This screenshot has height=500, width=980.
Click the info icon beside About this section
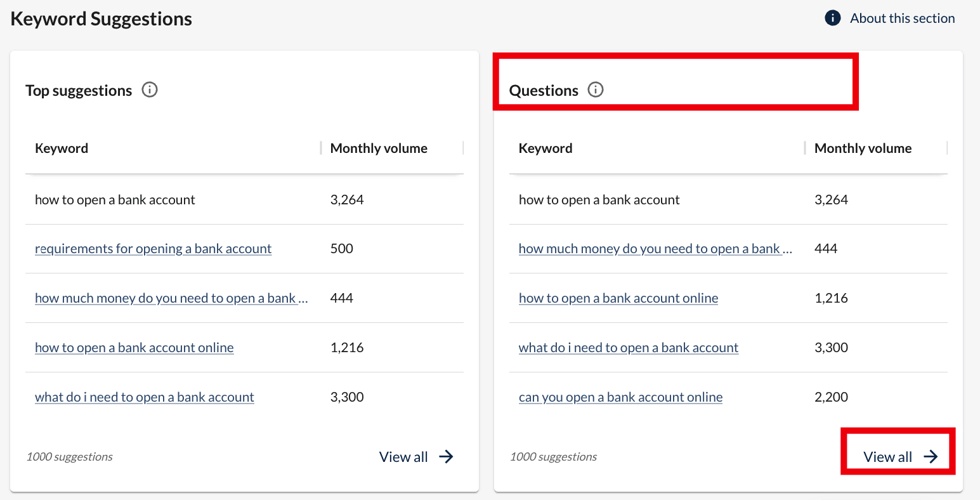point(832,18)
